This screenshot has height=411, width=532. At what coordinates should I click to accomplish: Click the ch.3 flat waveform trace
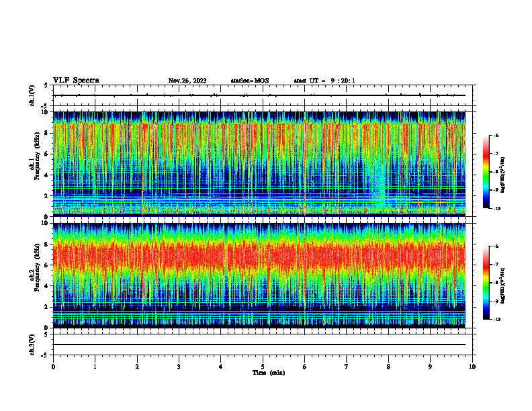[x=259, y=345]
